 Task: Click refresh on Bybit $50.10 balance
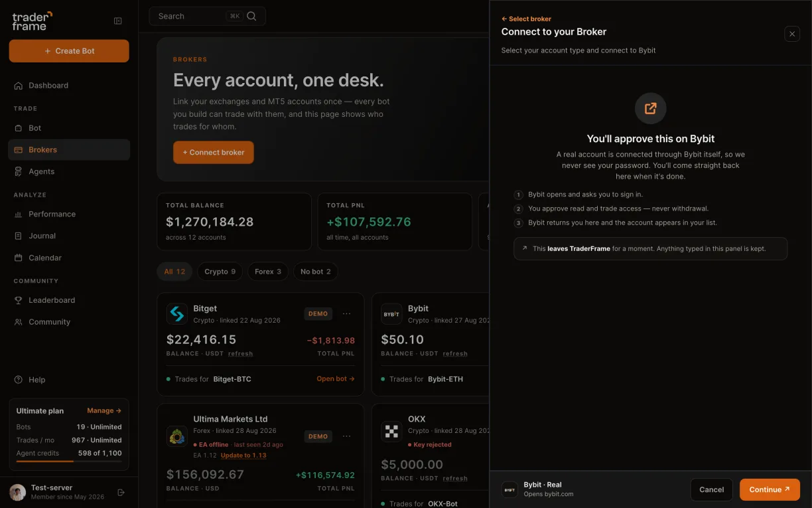455,354
